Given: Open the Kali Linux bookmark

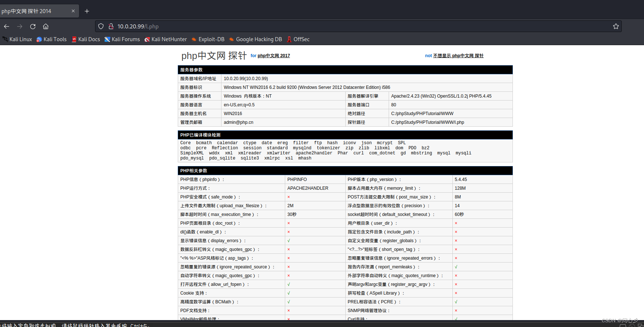Looking at the screenshot, I should coord(17,39).
